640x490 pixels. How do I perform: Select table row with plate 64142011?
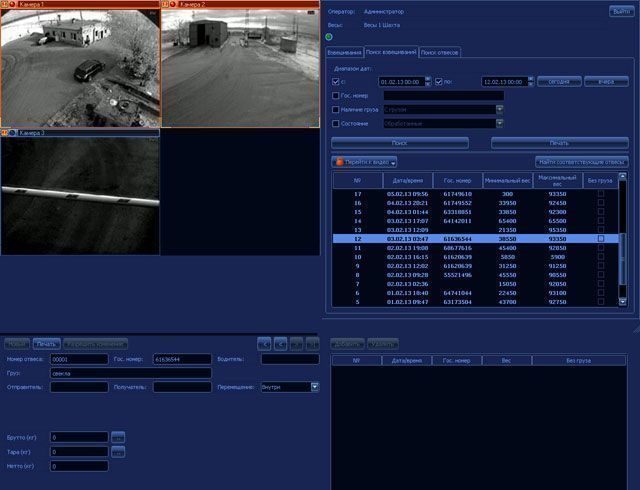[x=476, y=220]
